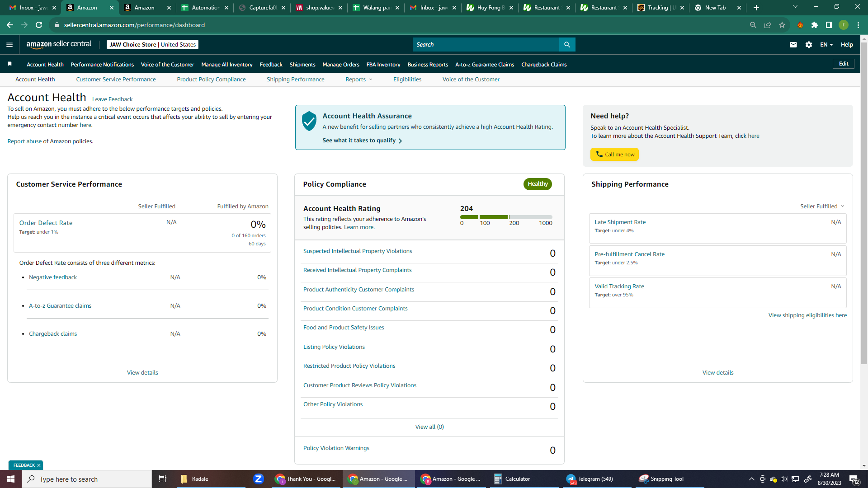Open browser extensions puzzle icon

[x=815, y=25]
